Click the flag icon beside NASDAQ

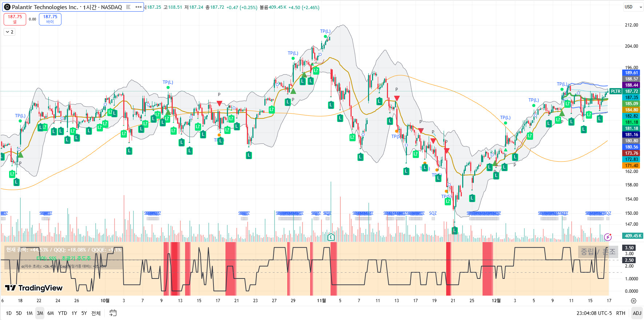pos(128,7)
